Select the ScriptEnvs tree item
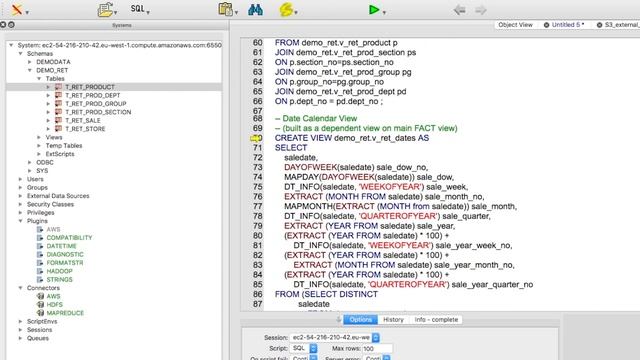 click(x=42, y=321)
